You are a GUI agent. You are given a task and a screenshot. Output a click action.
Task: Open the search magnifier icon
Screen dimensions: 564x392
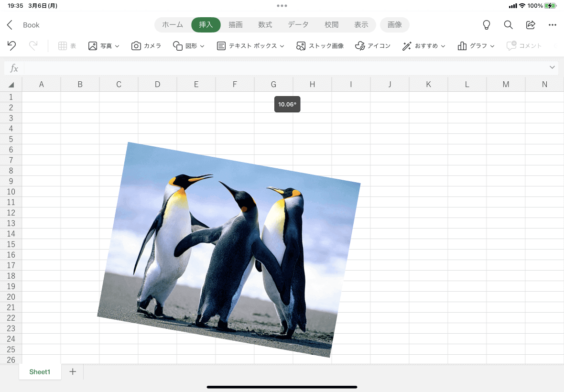(508, 25)
